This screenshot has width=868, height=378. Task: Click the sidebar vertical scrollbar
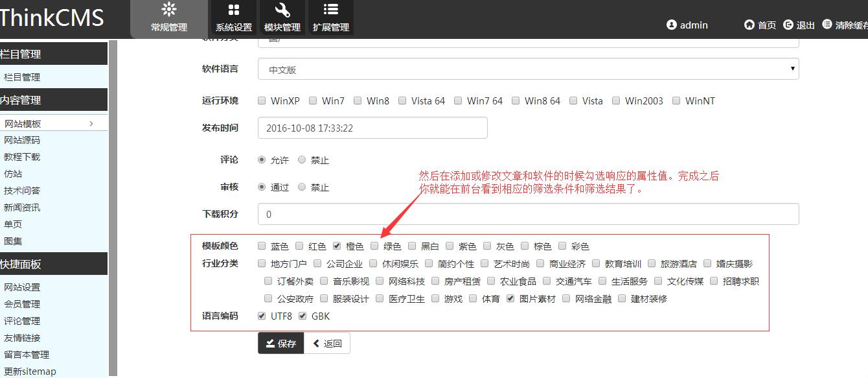point(113,207)
